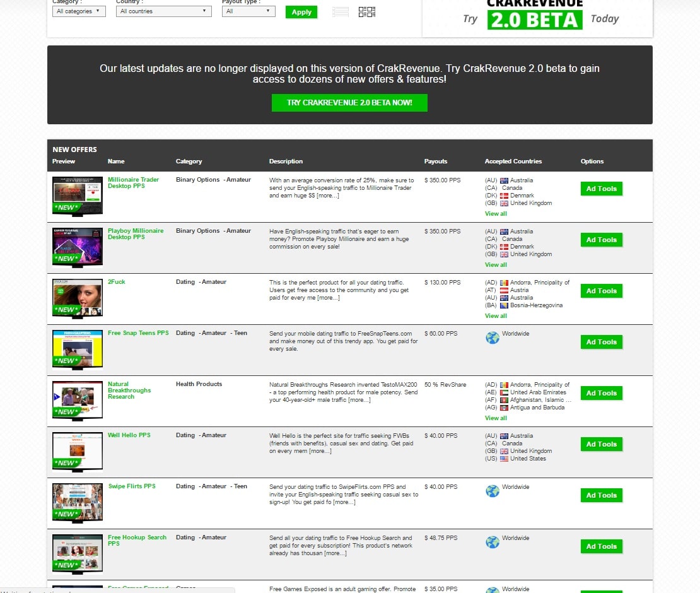Click Ad Tools for Playboy Millionaire
The width and height of the screenshot is (700, 593).
pyautogui.click(x=602, y=240)
